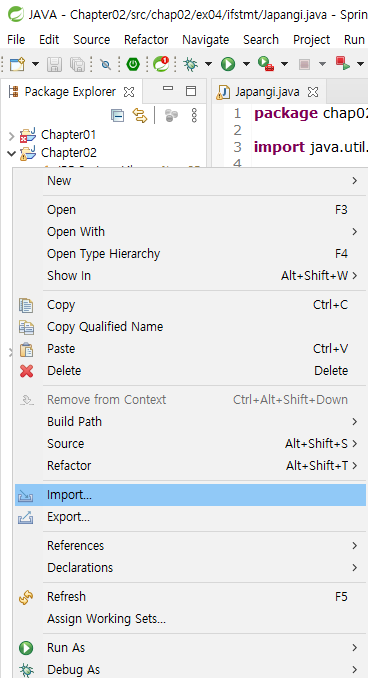368x678 pixels.
Task: Expand the New submenu in context menu
Action: click(190, 181)
